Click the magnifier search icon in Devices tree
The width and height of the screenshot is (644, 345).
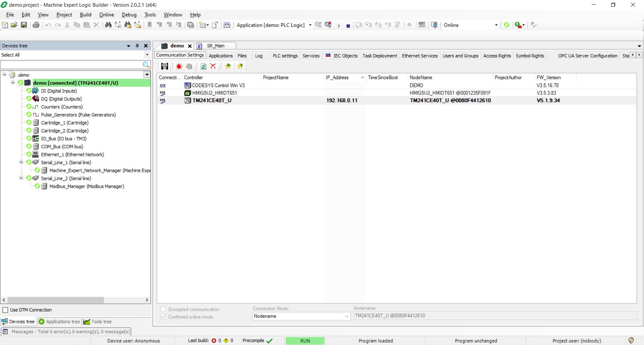146,65
